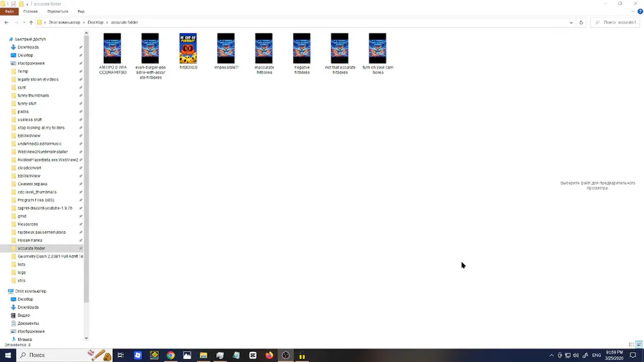Screen dimensions: 644x362
Task: Open Explorer help question icon
Action: tap(640, 11)
